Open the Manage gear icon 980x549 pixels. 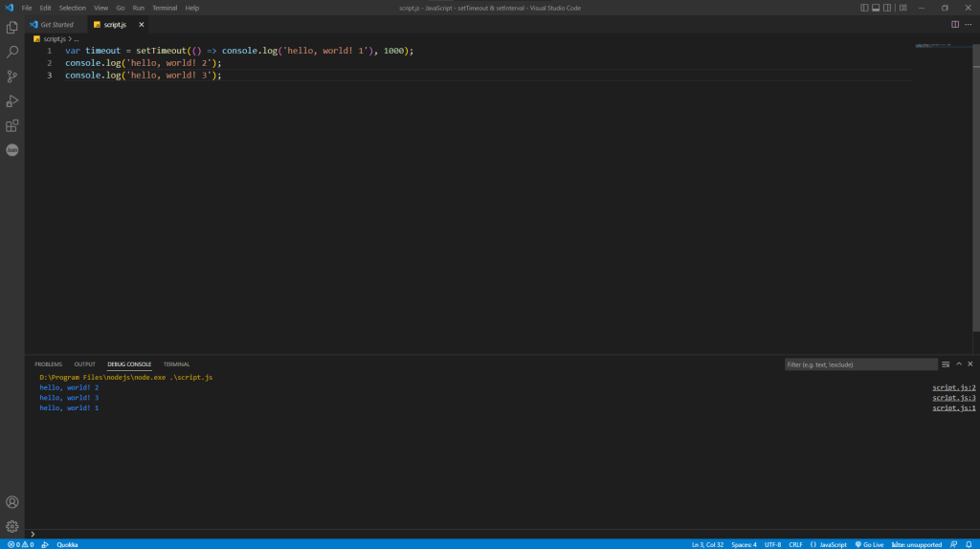(x=11, y=526)
